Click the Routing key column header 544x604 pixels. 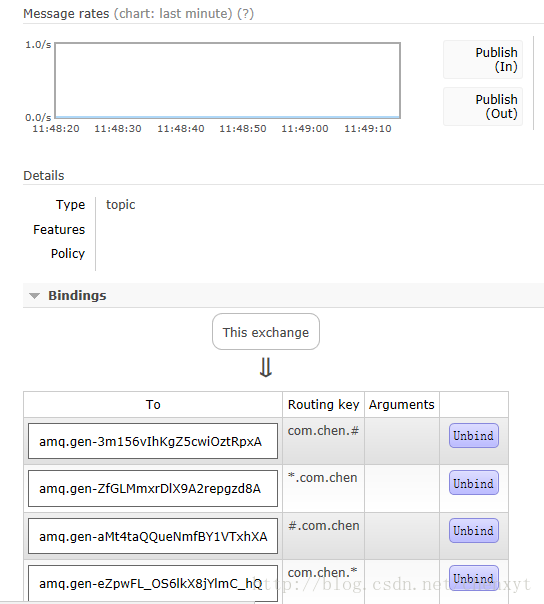[x=324, y=404]
